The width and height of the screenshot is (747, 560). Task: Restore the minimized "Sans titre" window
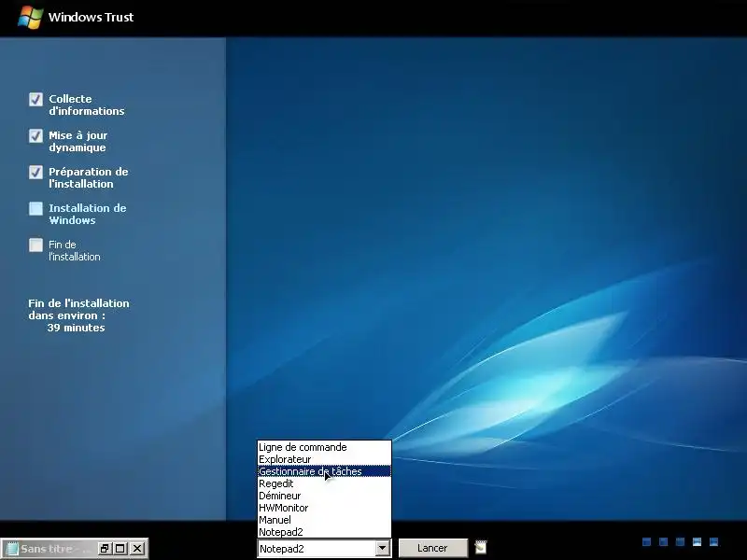coord(105,549)
